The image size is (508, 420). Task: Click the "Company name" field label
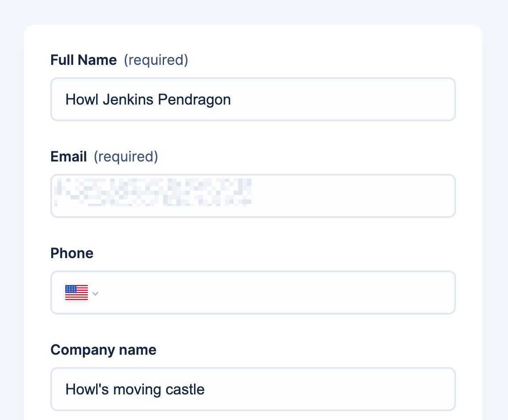coord(104,350)
